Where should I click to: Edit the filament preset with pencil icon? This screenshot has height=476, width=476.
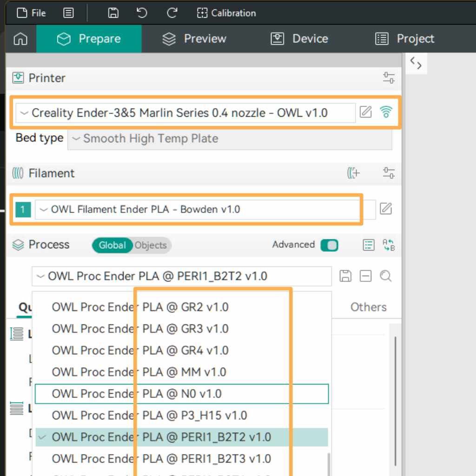tap(386, 209)
